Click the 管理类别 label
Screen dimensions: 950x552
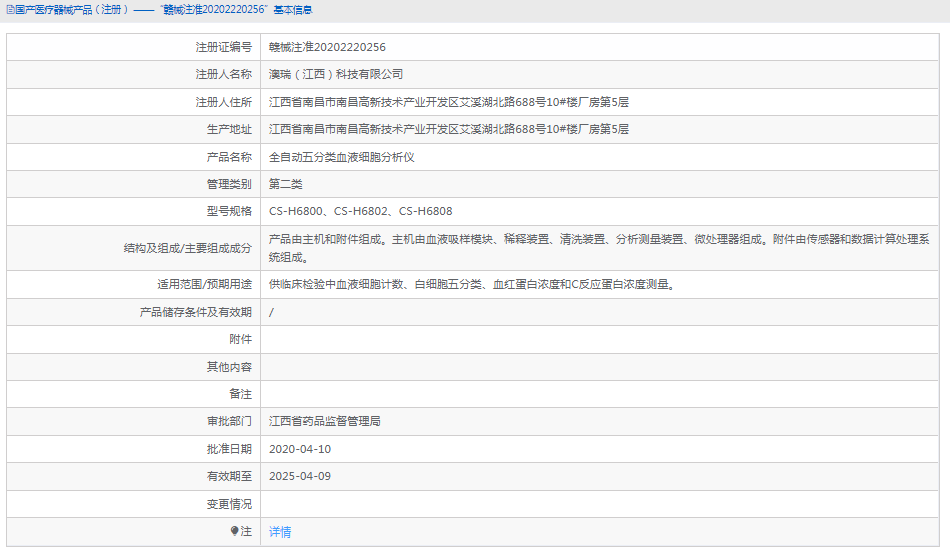tap(229, 184)
